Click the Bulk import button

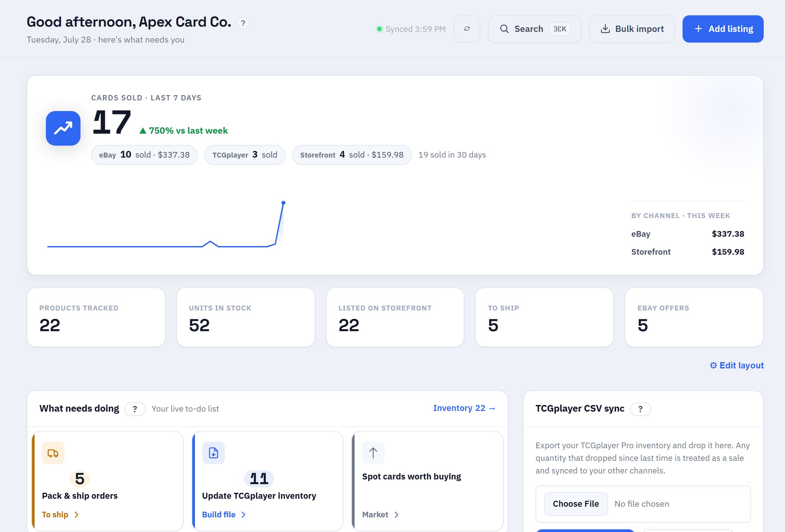point(632,29)
